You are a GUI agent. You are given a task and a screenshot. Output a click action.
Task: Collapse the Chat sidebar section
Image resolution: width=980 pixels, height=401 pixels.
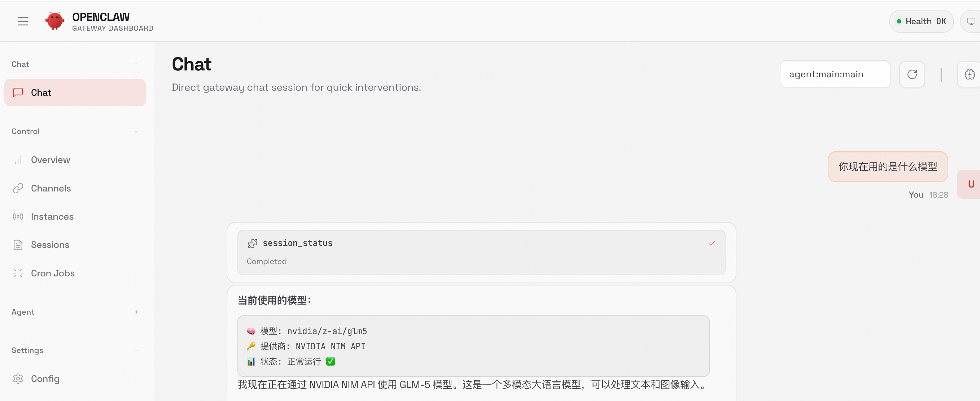(x=136, y=64)
